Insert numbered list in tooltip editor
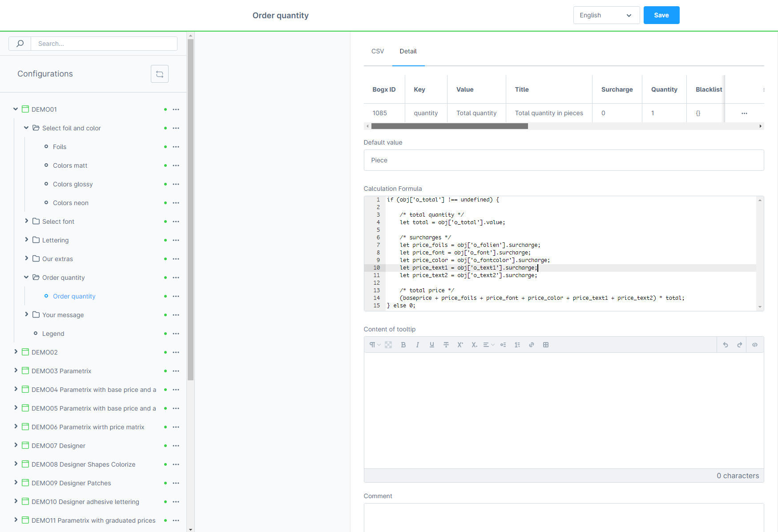The height and width of the screenshot is (532, 778). pyautogui.click(x=517, y=345)
